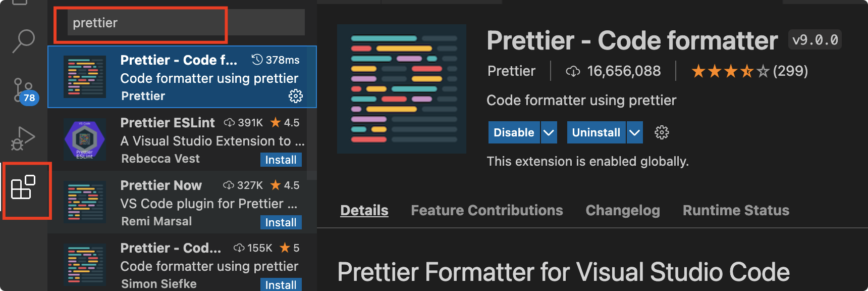
Task: Open Source Control view with 78 badge
Action: click(x=25, y=91)
